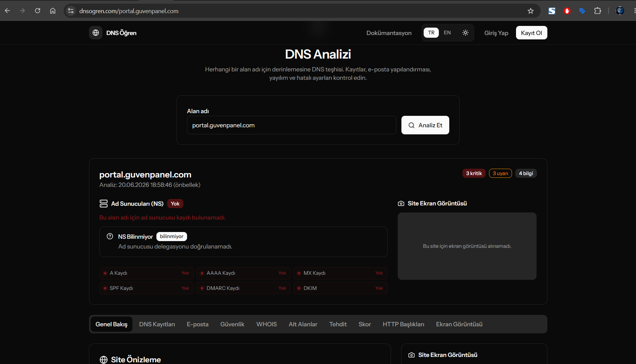Screen dimensions: 636x364
Task: Click the lower Site Ekran Görüntüsü camera icon
Action: (x=412, y=355)
